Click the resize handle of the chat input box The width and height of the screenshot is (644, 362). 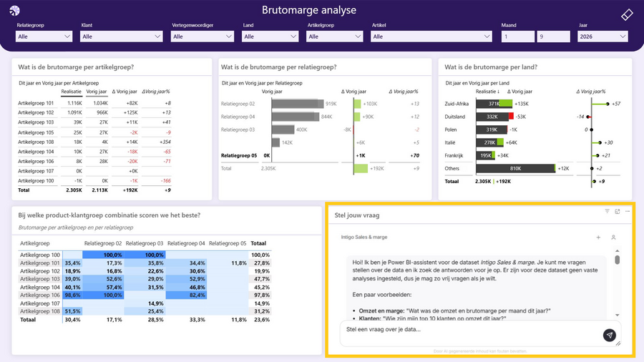618,343
